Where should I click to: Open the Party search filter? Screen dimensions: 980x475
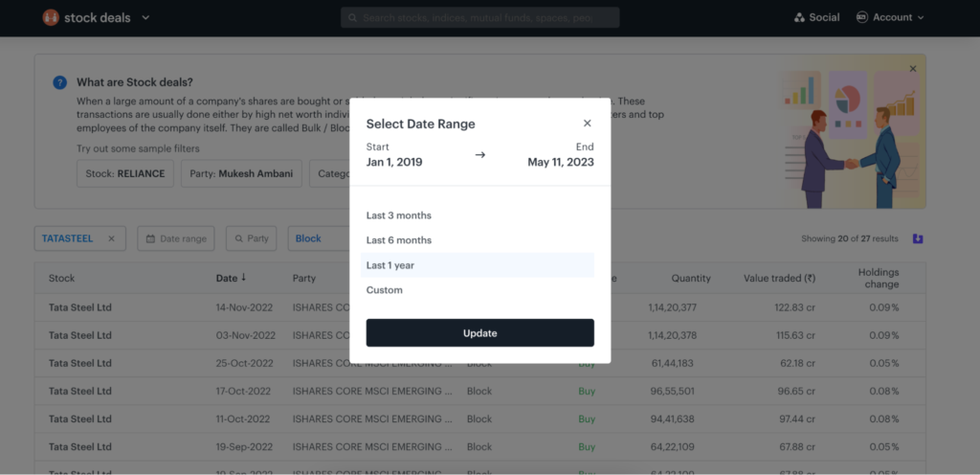252,238
